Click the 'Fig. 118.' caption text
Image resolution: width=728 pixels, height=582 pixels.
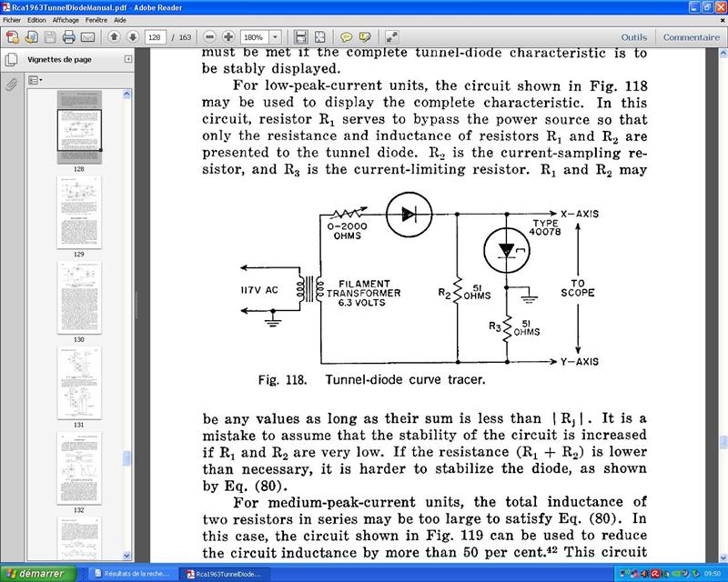click(282, 380)
